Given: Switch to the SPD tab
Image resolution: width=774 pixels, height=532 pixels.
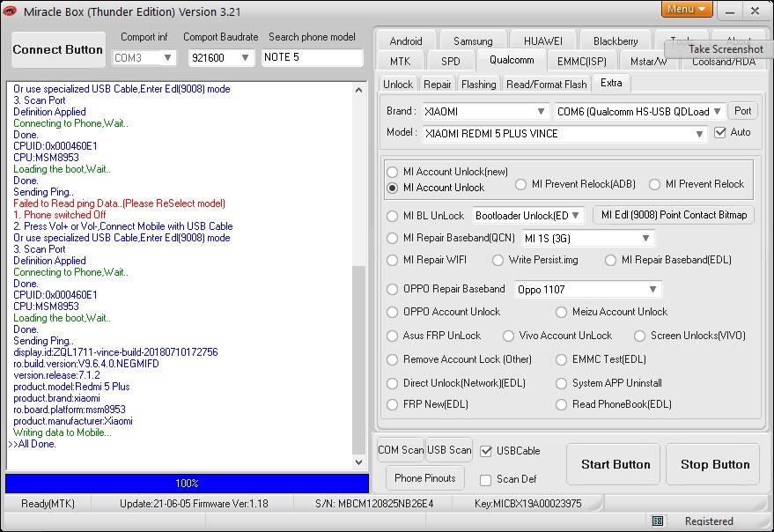Looking at the screenshot, I should [x=450, y=62].
